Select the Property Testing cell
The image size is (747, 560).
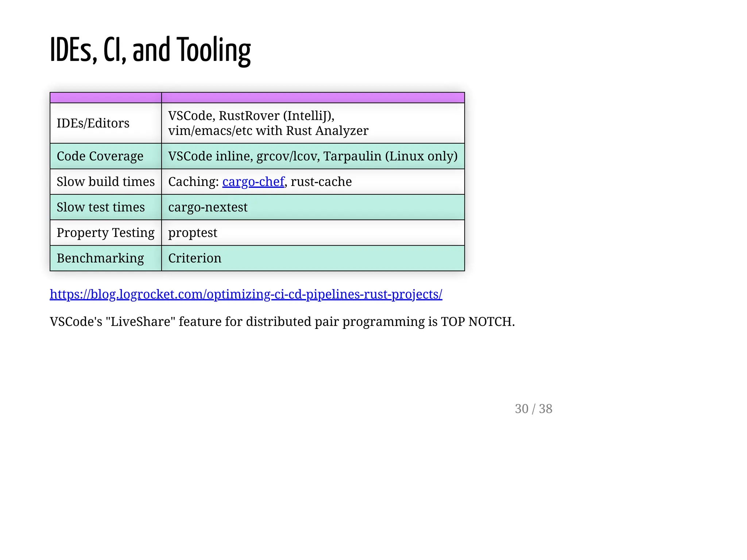click(105, 233)
